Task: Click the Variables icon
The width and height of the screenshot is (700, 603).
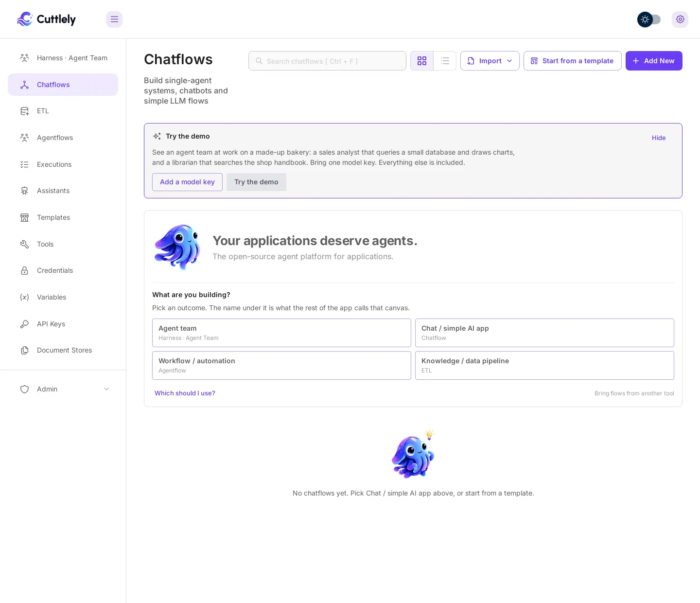Action: coord(24,297)
